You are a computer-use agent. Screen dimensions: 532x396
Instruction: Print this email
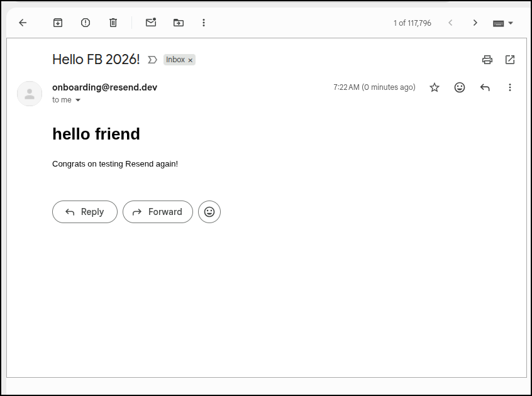point(487,59)
